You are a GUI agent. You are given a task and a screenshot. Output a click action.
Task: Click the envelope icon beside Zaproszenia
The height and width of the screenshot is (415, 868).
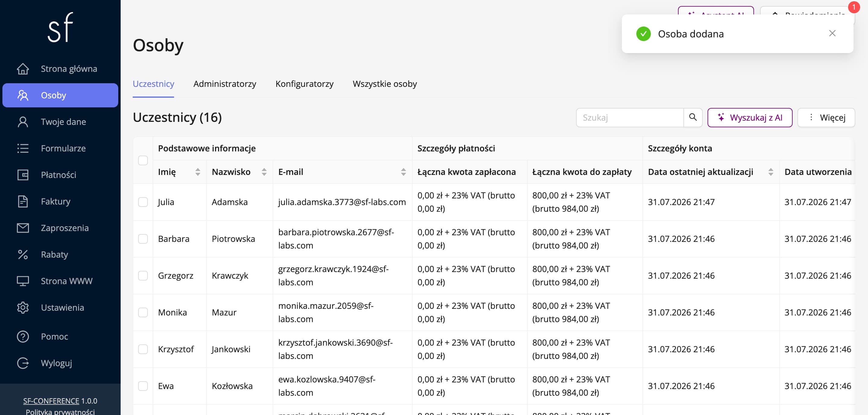coord(23,228)
